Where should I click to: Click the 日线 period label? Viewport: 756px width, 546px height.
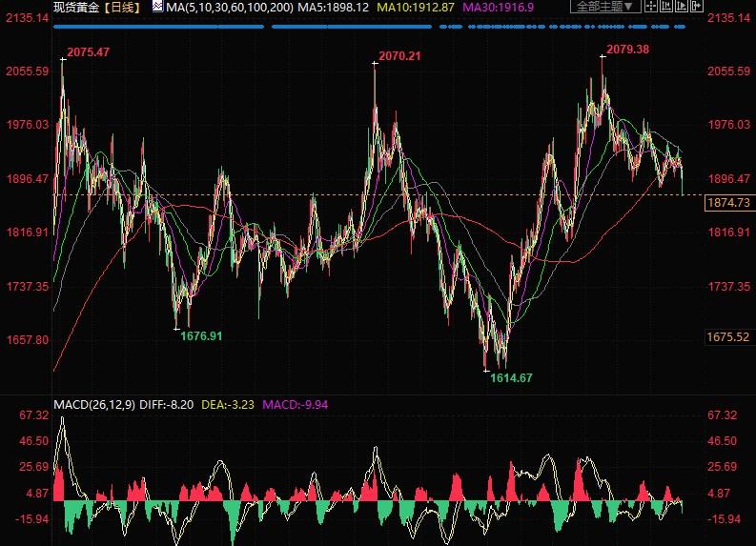pyautogui.click(x=122, y=8)
